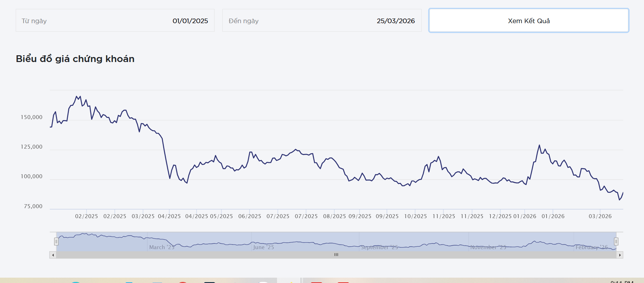The width and height of the screenshot is (644, 283).
Task: Click the 10/2025 x-axis label
Action: tap(415, 216)
